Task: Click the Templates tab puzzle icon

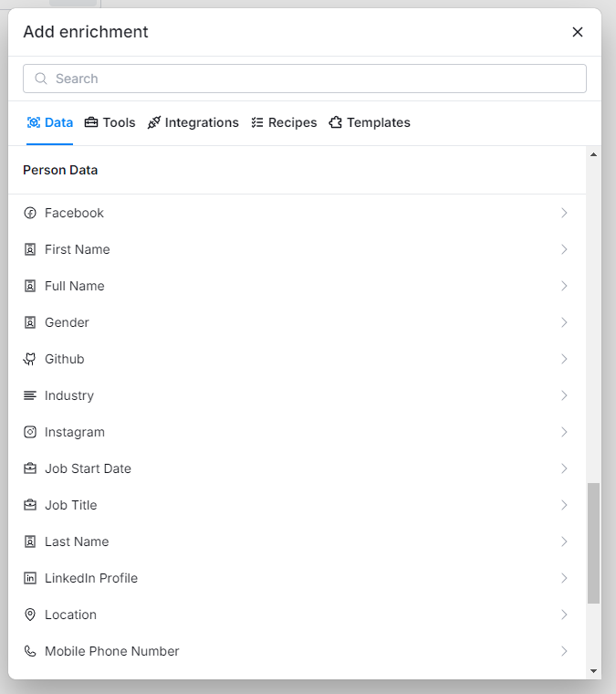Action: pos(335,122)
